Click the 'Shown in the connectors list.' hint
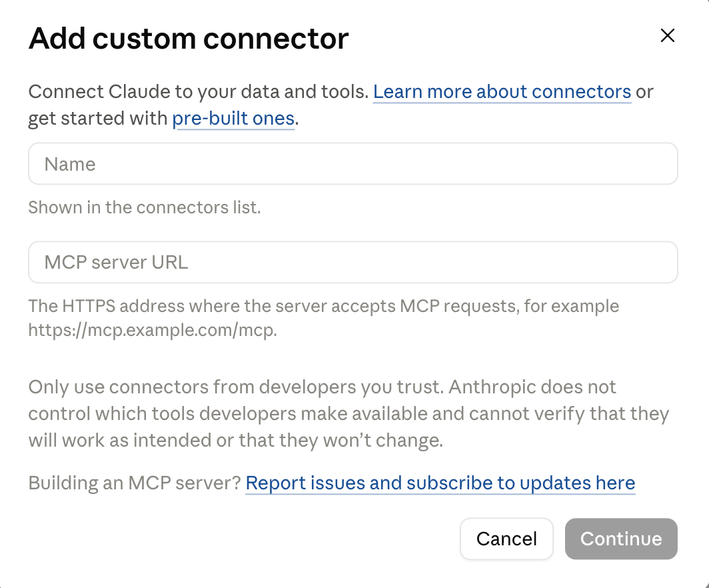 (x=145, y=207)
